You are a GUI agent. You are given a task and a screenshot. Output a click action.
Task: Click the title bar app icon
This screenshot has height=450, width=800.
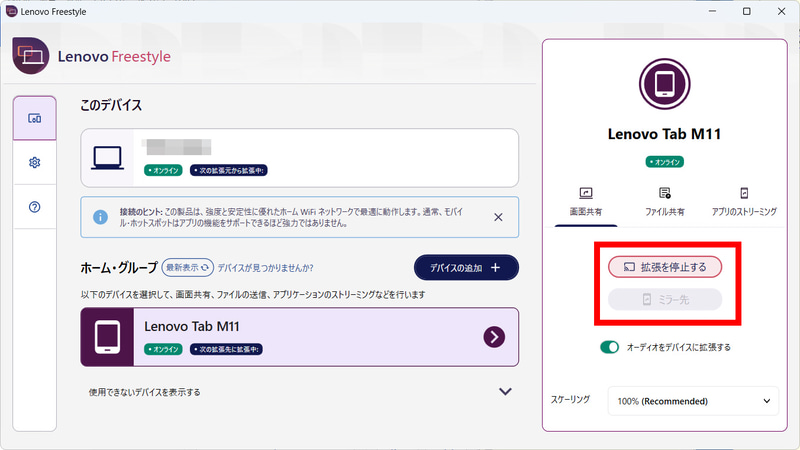[x=11, y=11]
